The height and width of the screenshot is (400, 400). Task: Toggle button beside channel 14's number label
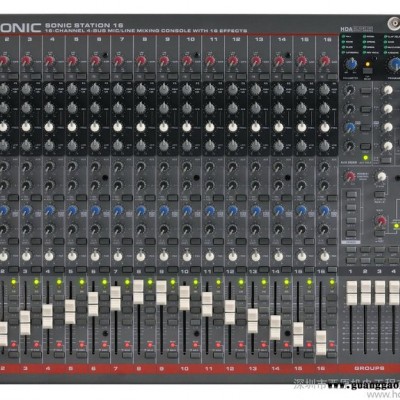click(x=287, y=269)
